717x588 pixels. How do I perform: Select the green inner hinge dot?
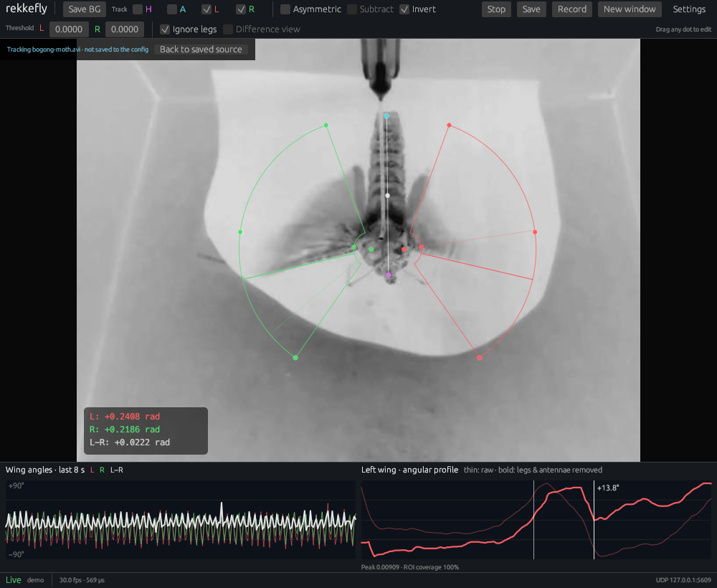371,250
